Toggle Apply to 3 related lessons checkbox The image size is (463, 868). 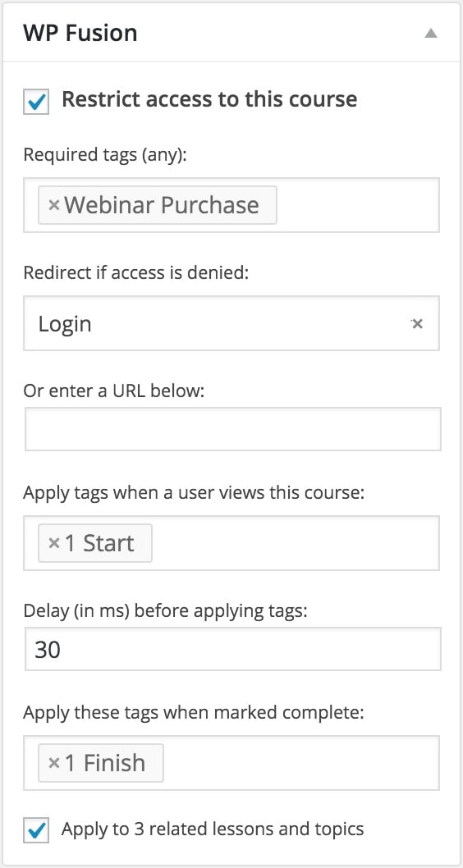pyautogui.click(x=36, y=829)
